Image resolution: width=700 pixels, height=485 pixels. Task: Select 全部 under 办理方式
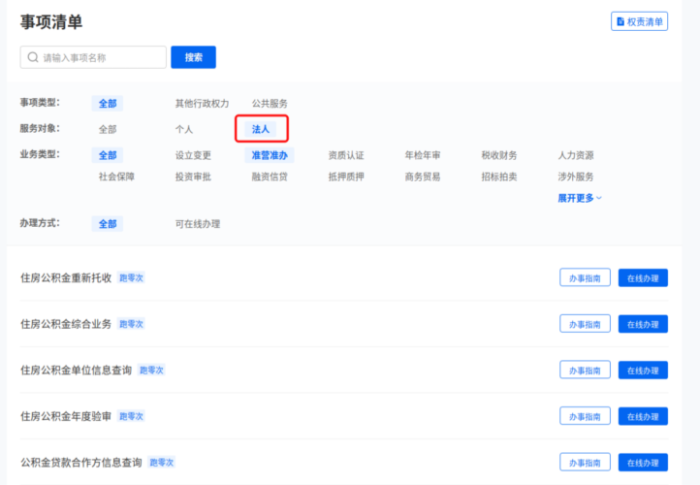[x=108, y=224]
